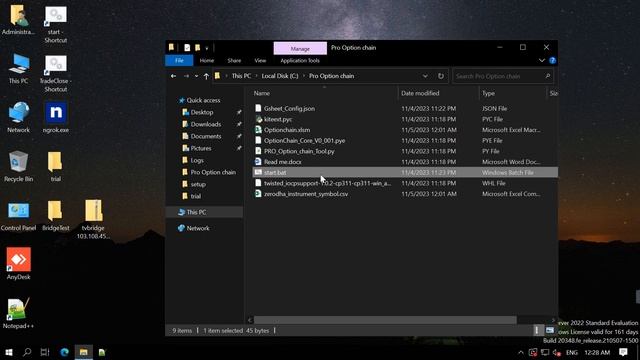Click the Back navigation arrow
The image size is (640, 360).
173,76
